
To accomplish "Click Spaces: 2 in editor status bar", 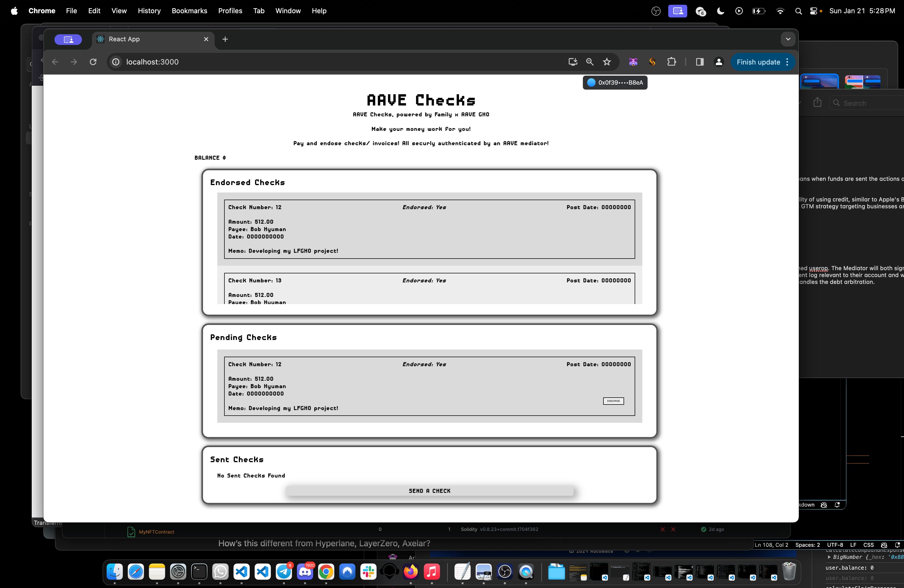I will 808,545.
